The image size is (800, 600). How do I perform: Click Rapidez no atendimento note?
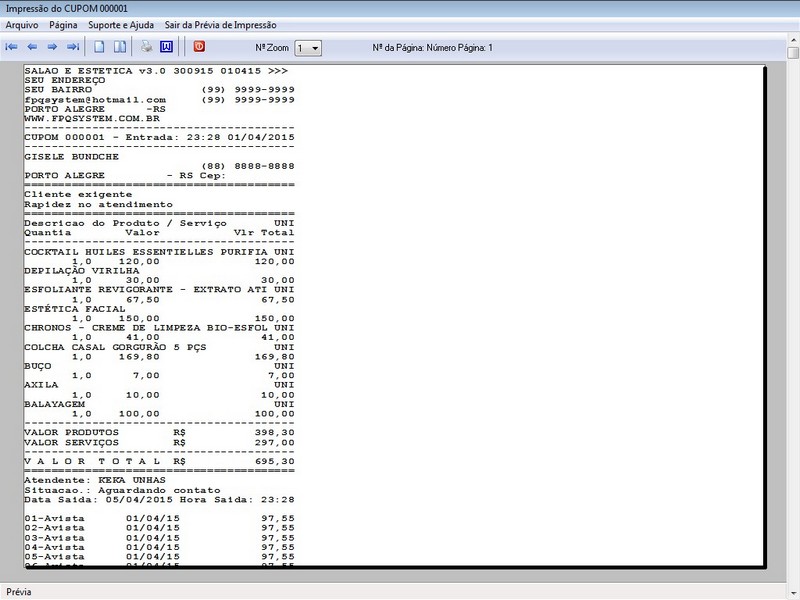[98, 205]
